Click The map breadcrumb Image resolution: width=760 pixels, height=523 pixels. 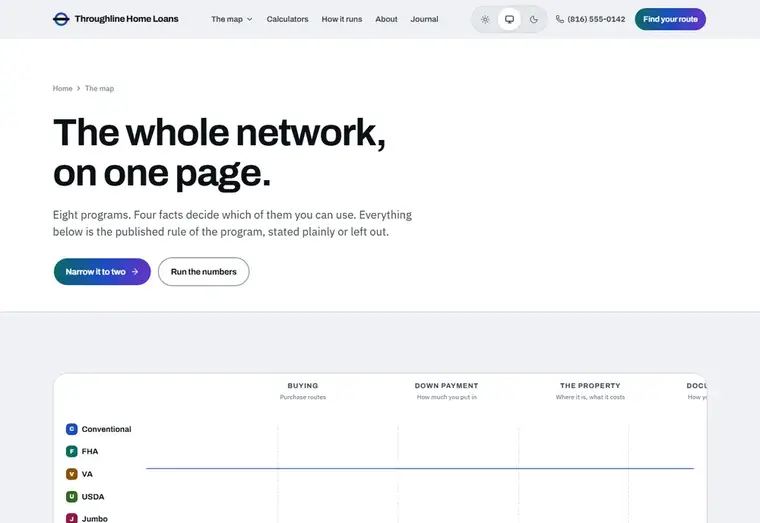tap(99, 88)
